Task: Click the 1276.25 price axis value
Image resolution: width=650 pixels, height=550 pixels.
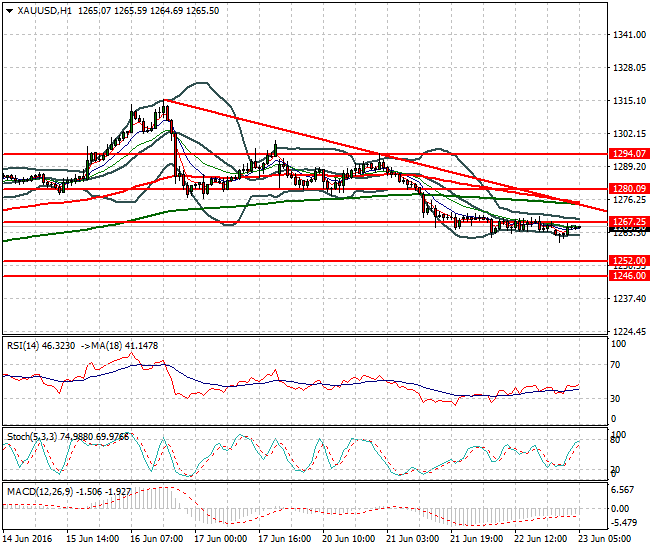Action: pyautogui.click(x=629, y=200)
